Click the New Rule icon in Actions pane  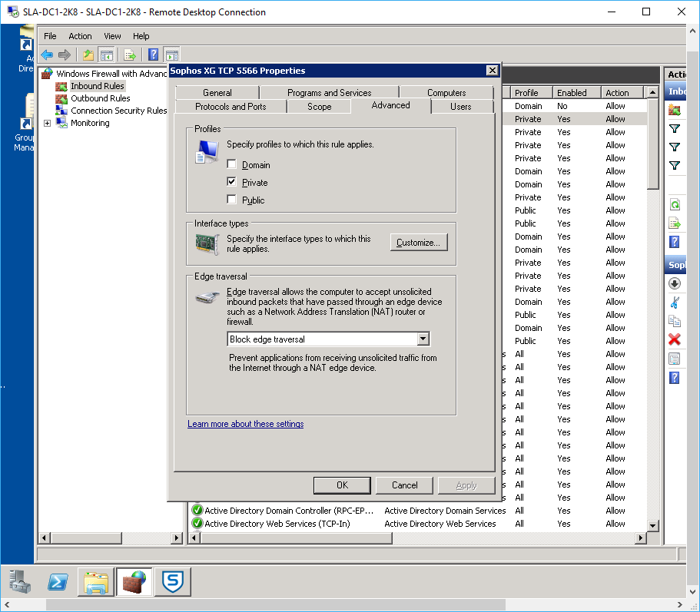pyautogui.click(x=675, y=110)
